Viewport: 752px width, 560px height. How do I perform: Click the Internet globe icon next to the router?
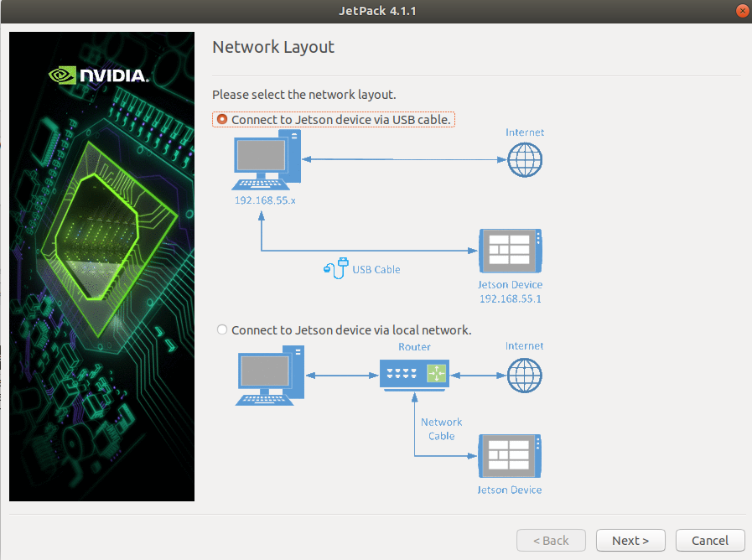[525, 376]
